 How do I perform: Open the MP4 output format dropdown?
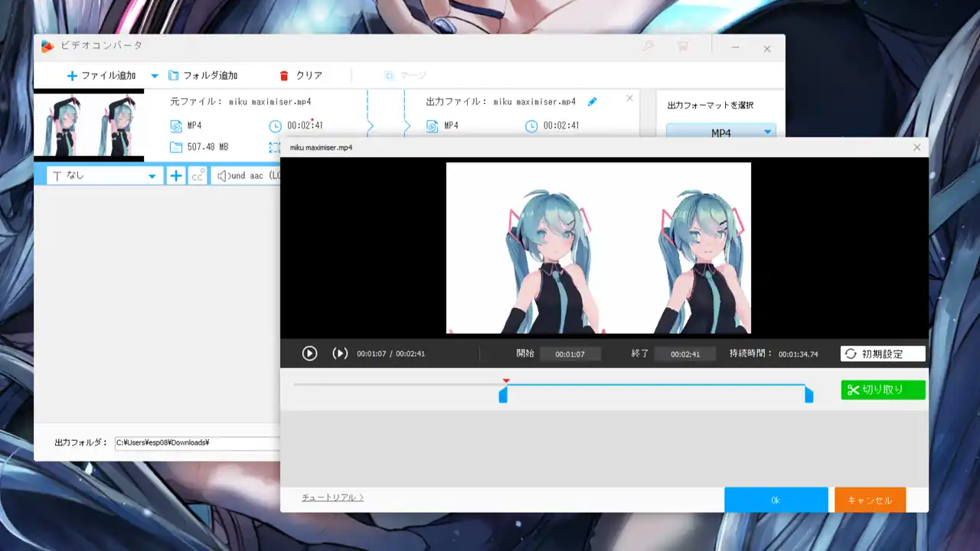[x=721, y=132]
